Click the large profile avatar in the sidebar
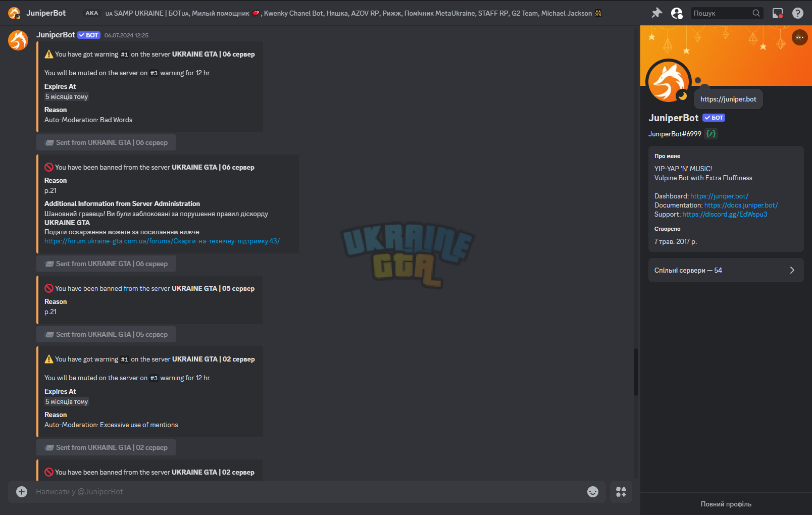This screenshot has height=515, width=812. pos(669,81)
